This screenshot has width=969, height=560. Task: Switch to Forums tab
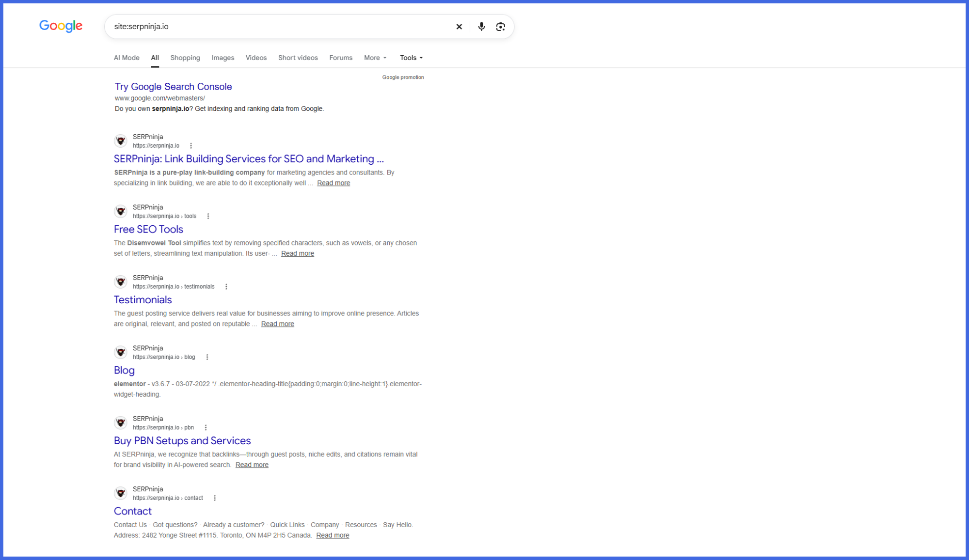click(x=341, y=58)
